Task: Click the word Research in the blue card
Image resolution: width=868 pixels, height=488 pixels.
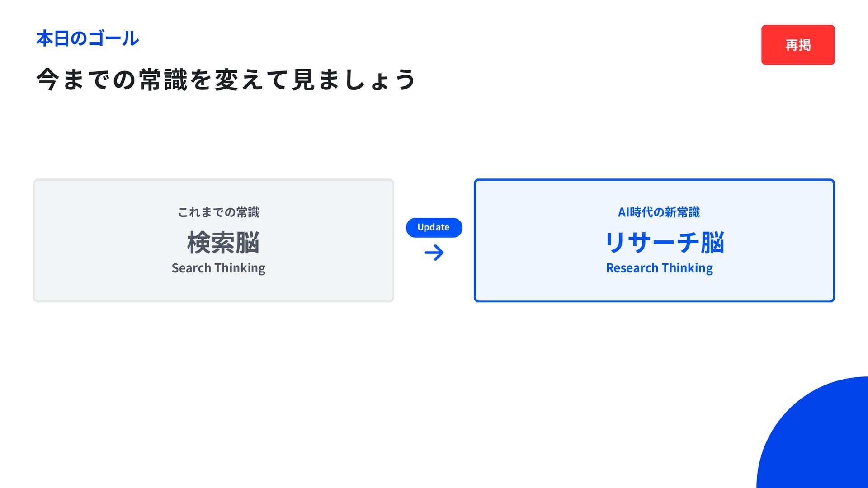Action: tap(632, 268)
